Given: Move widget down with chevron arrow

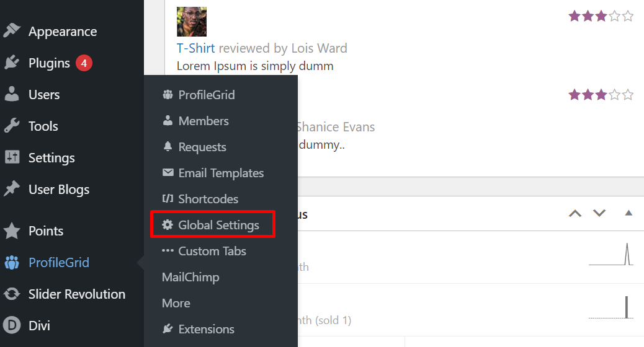Looking at the screenshot, I should 599,213.
